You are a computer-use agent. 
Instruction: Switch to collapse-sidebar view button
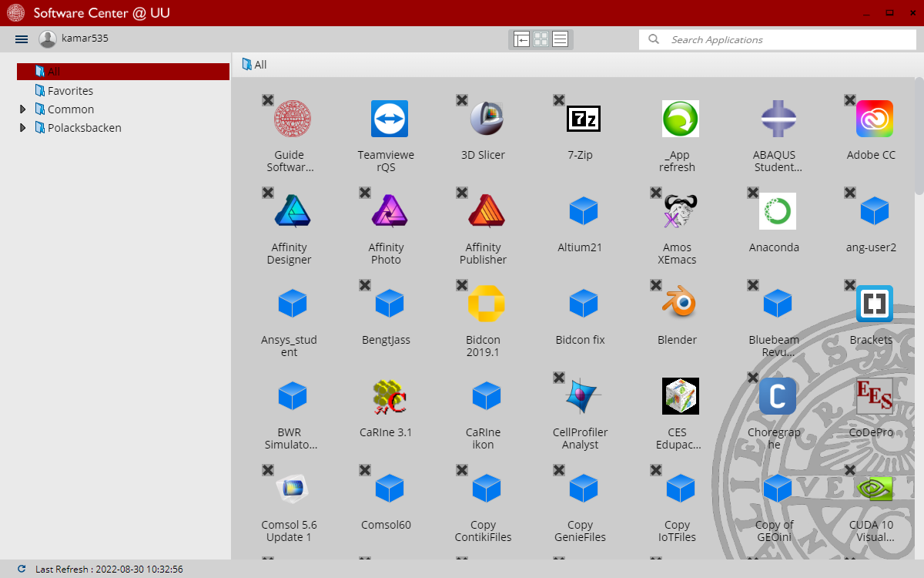point(521,39)
